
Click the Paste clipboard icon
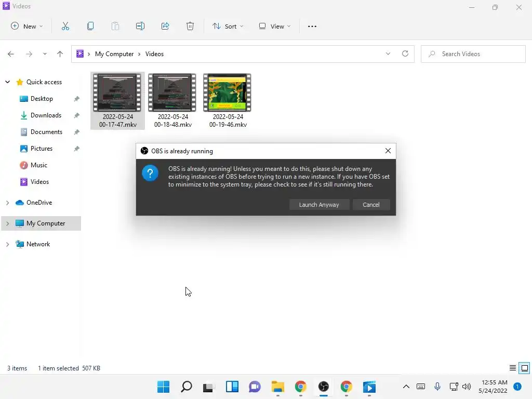[x=115, y=26]
